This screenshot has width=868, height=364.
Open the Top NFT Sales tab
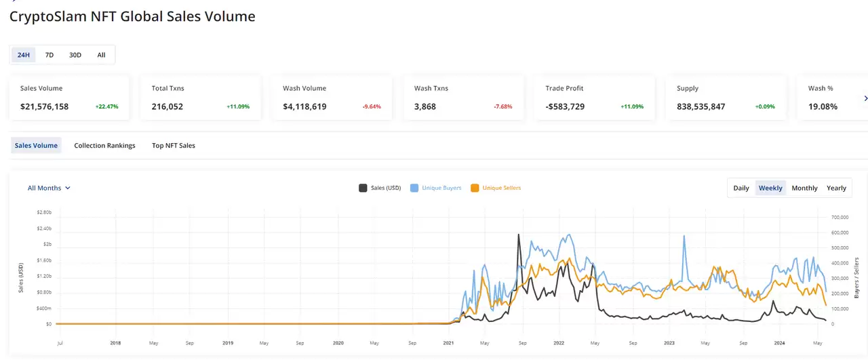tap(174, 146)
